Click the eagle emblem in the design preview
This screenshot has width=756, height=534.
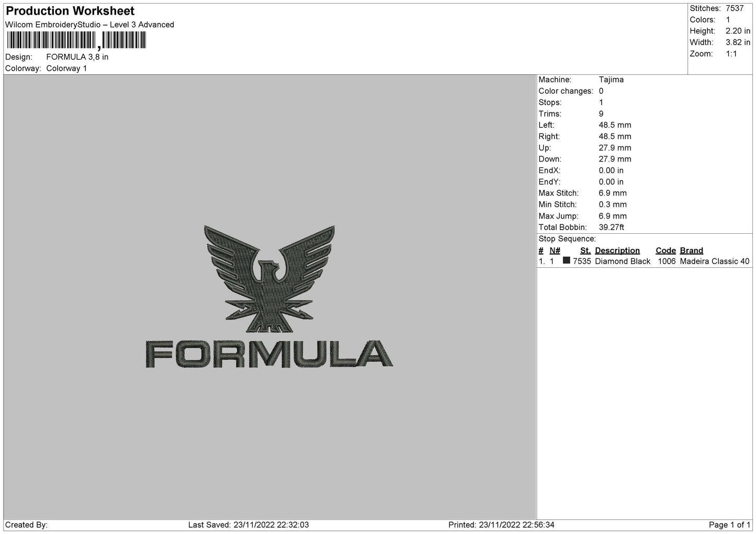269,279
